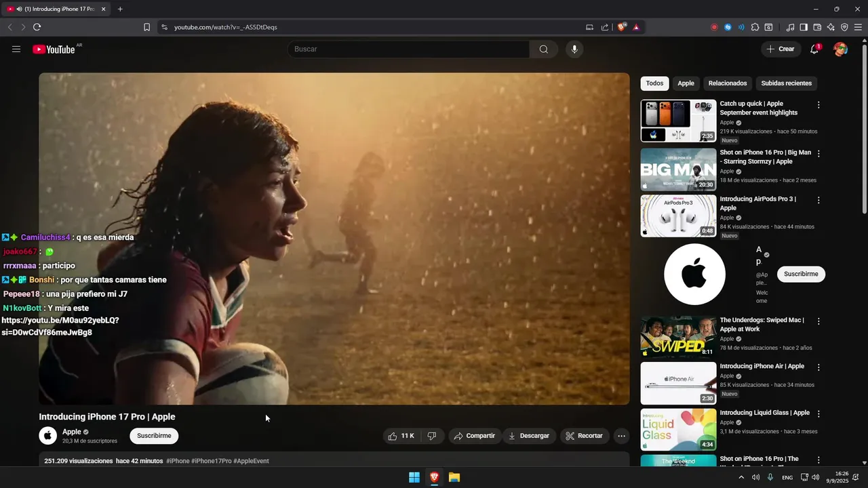
Task: Open Brave Leo AI sparkle icon
Action: point(831,27)
